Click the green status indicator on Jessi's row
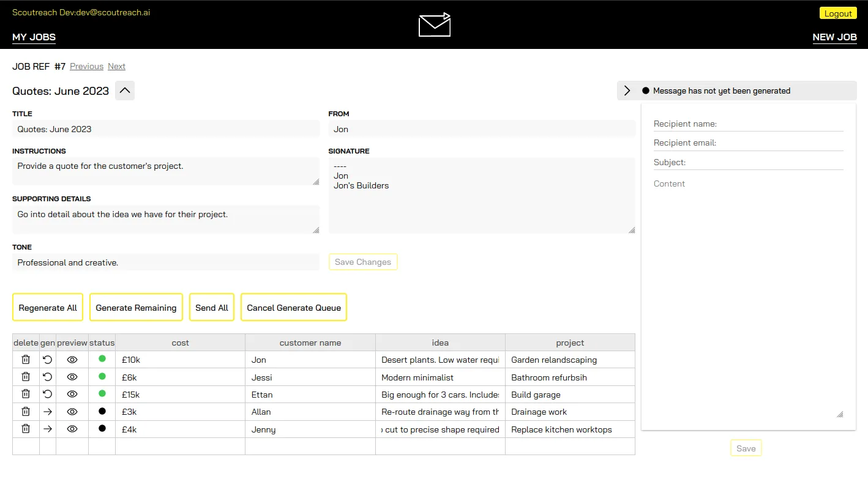This screenshot has height=501, width=868. (102, 377)
